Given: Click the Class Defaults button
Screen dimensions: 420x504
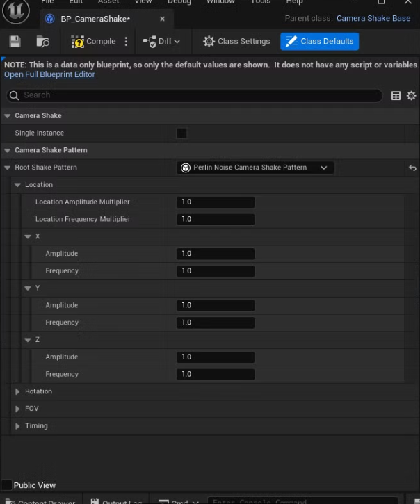Looking at the screenshot, I should [319, 42].
